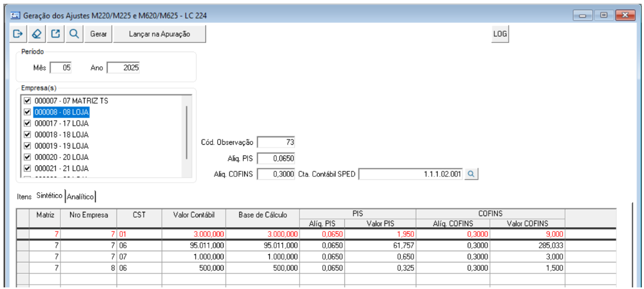Toggle checkbox for 000020 - 20 LOJA
Viewport: 644px width, 289px height.
click(28, 157)
